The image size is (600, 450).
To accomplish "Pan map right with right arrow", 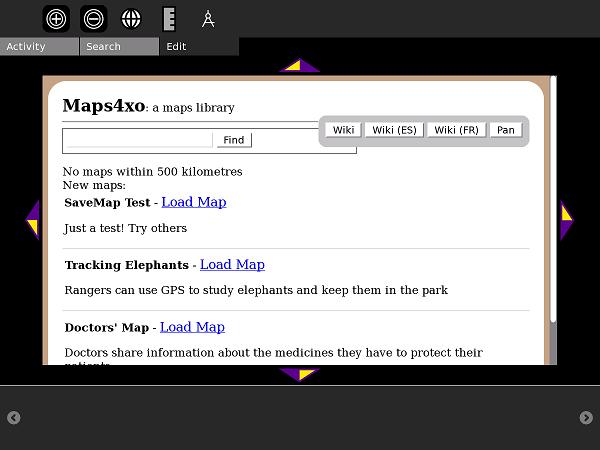I will [x=566, y=220].
